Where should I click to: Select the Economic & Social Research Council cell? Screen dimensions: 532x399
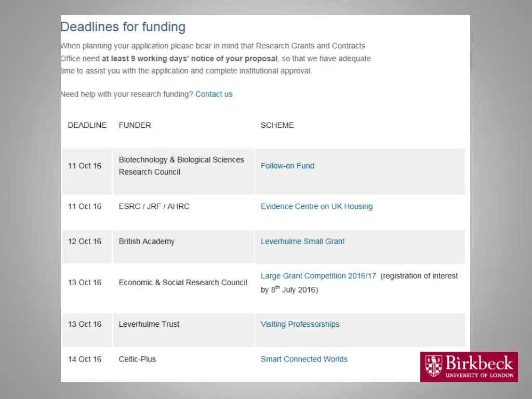183,288
